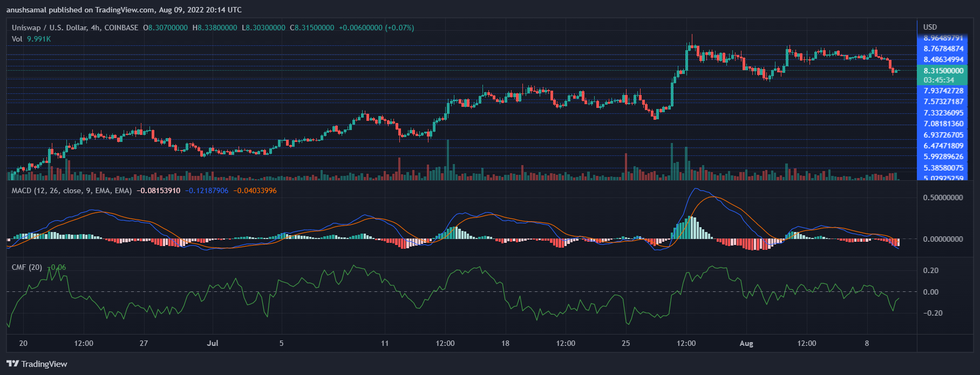Image resolution: width=980 pixels, height=375 pixels.
Task: Click the 11 date label on time axis
Action: (x=385, y=343)
